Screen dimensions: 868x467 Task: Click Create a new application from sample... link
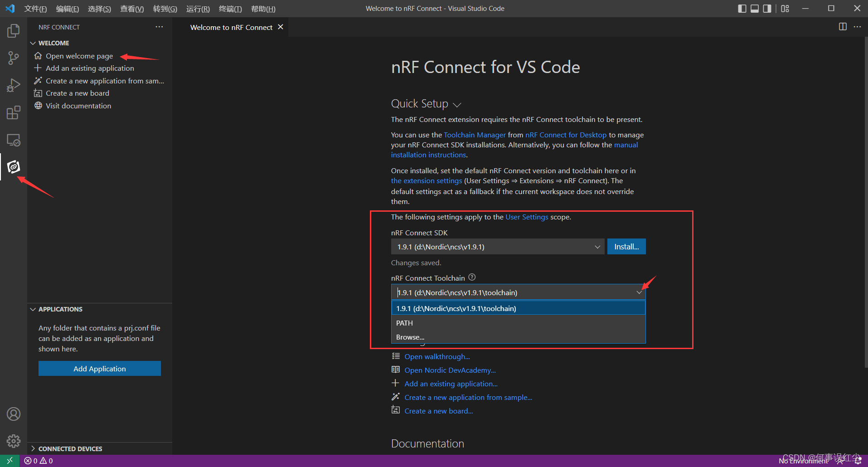(x=468, y=397)
